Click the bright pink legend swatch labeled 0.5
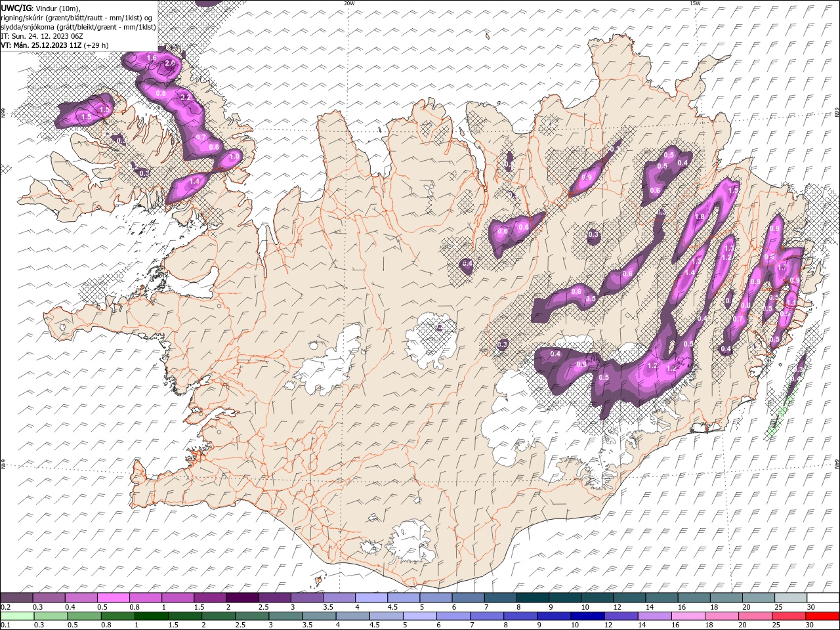This screenshot has height=630, width=840. (x=113, y=598)
